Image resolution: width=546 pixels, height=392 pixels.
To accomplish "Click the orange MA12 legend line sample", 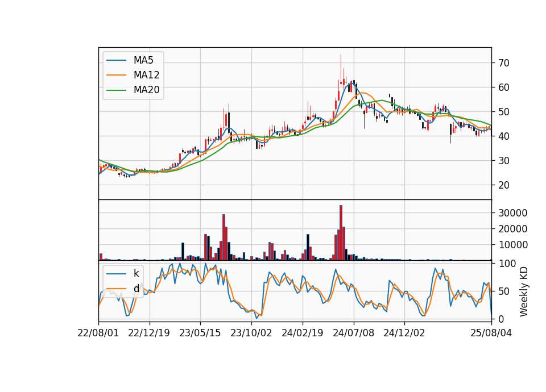I will tap(116, 75).
